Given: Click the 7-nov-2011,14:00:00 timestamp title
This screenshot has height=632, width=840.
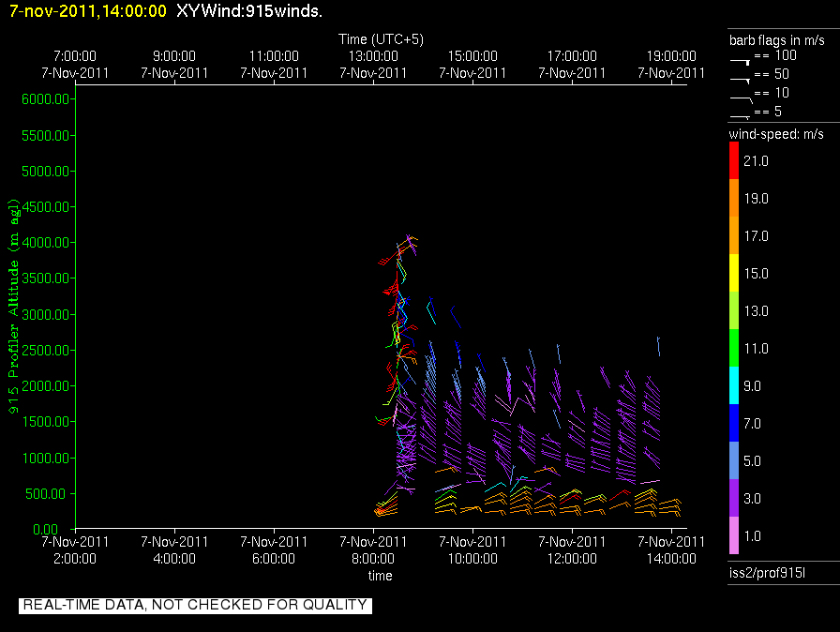Looking at the screenshot, I should (x=88, y=10).
